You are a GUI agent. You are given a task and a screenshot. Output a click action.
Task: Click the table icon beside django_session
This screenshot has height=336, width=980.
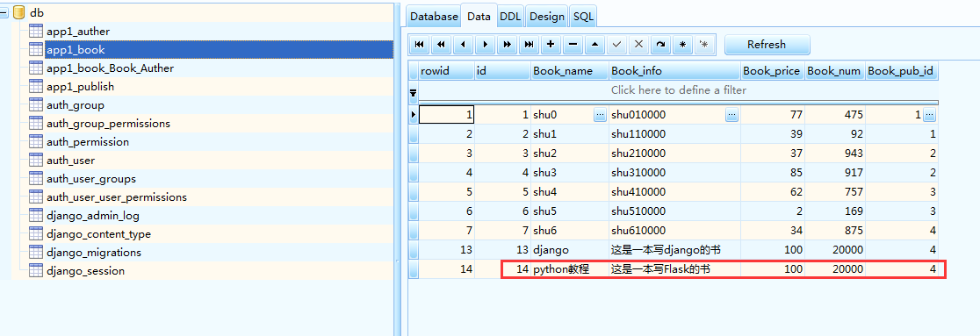pyautogui.click(x=36, y=271)
